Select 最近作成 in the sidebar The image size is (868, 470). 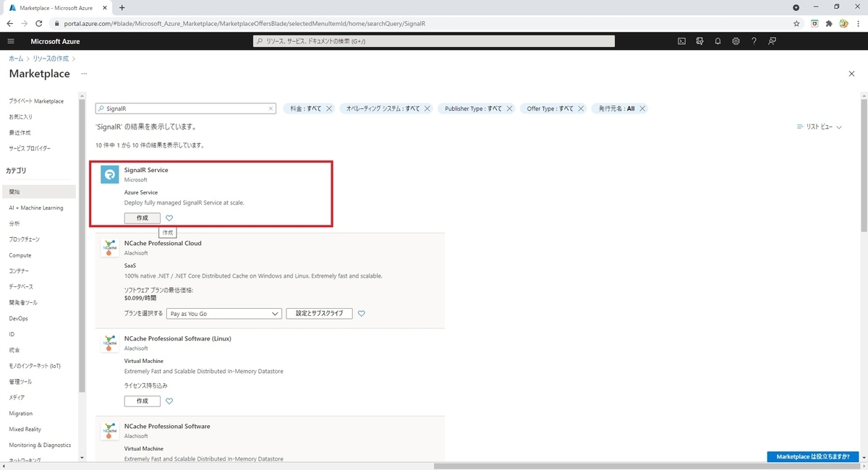click(20, 132)
